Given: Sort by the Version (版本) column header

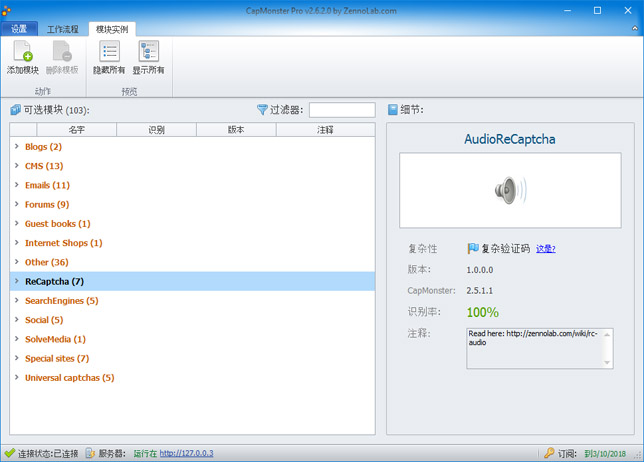Looking at the screenshot, I should pyautogui.click(x=236, y=130).
